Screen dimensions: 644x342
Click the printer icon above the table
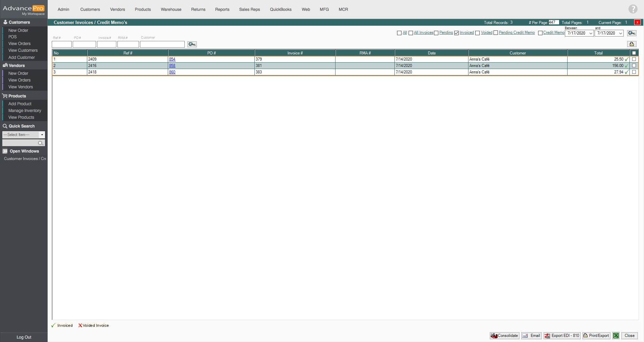pos(631,44)
